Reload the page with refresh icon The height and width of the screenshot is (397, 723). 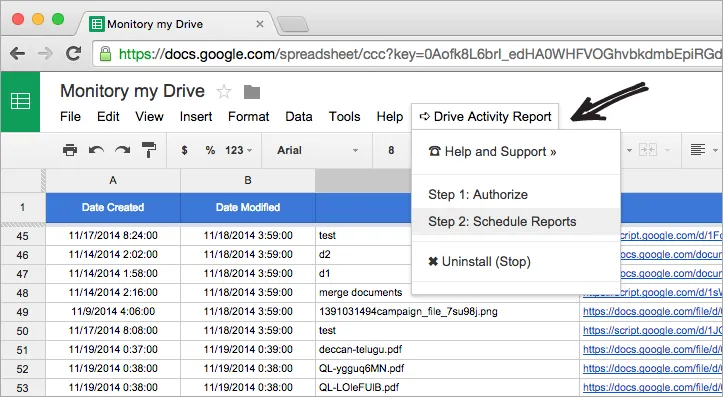(x=73, y=53)
